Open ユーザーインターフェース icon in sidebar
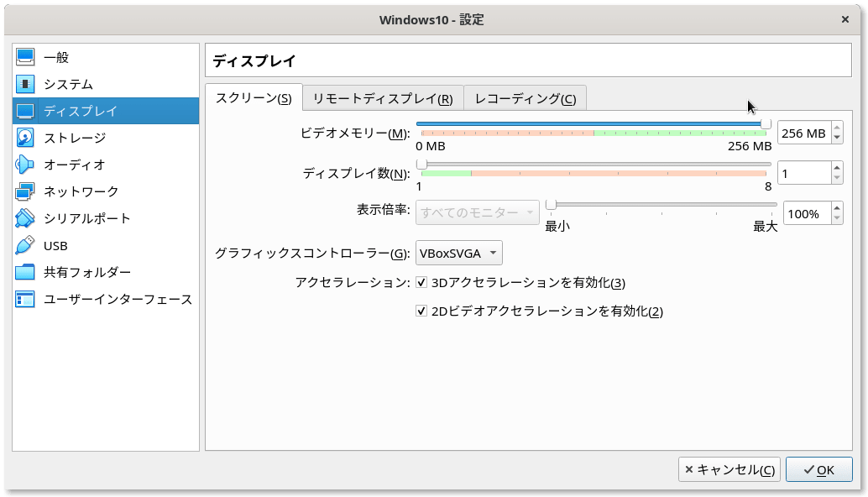 (x=25, y=299)
